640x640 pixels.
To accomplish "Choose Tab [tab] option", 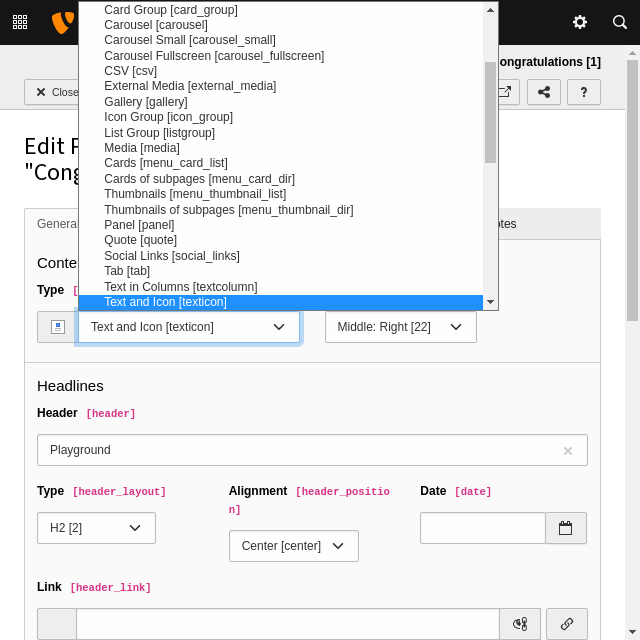I will coord(281,271).
